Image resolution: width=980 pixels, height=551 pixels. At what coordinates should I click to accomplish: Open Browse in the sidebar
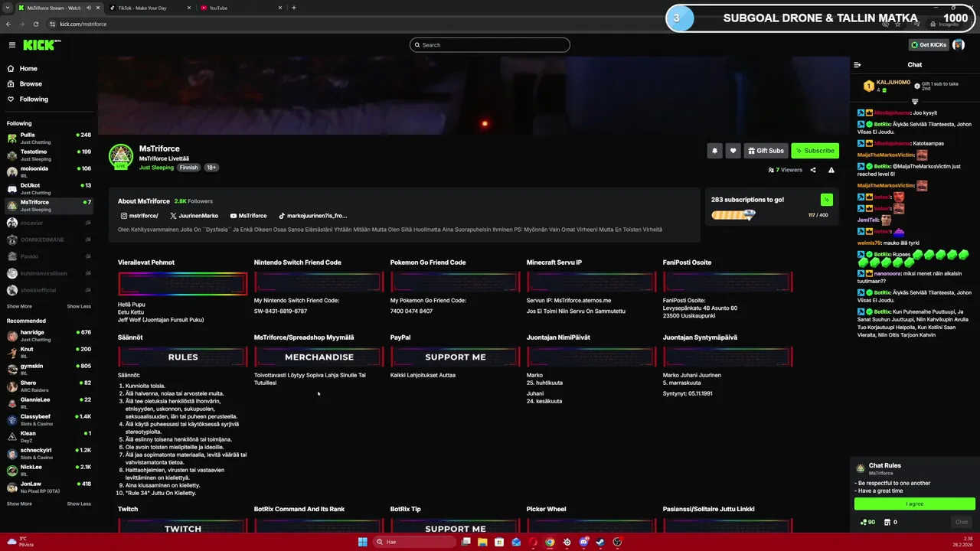point(31,84)
